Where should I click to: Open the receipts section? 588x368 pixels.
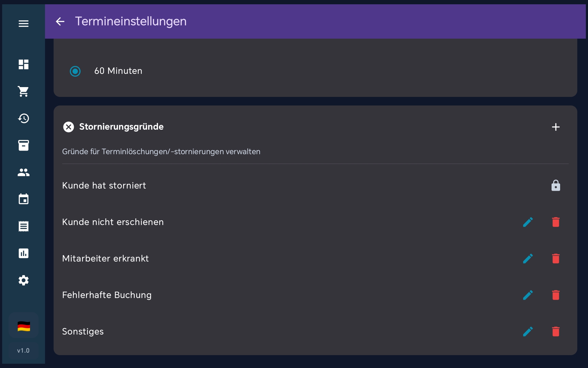(x=23, y=226)
